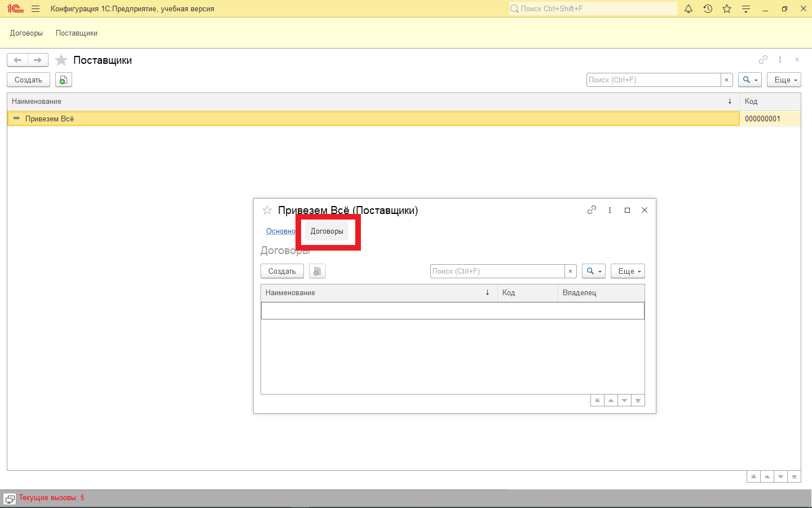Image resolution: width=812 pixels, height=508 pixels.
Task: Open the 1C main menu hamburger icon
Action: click(x=36, y=8)
